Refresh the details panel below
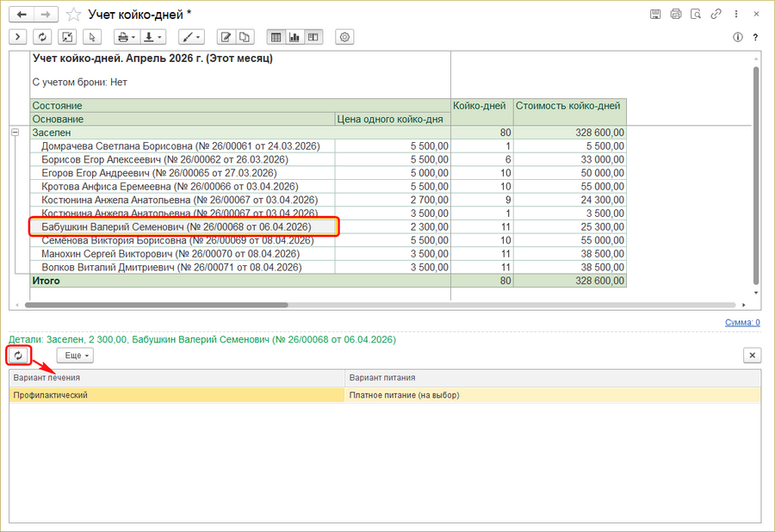 coord(18,355)
